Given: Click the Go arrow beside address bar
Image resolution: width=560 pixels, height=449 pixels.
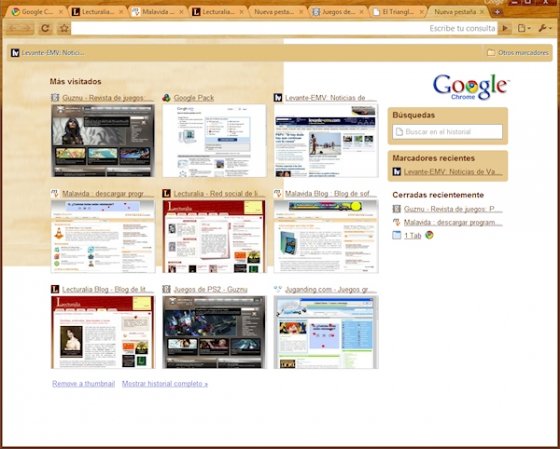Looking at the screenshot, I should (x=505, y=28).
